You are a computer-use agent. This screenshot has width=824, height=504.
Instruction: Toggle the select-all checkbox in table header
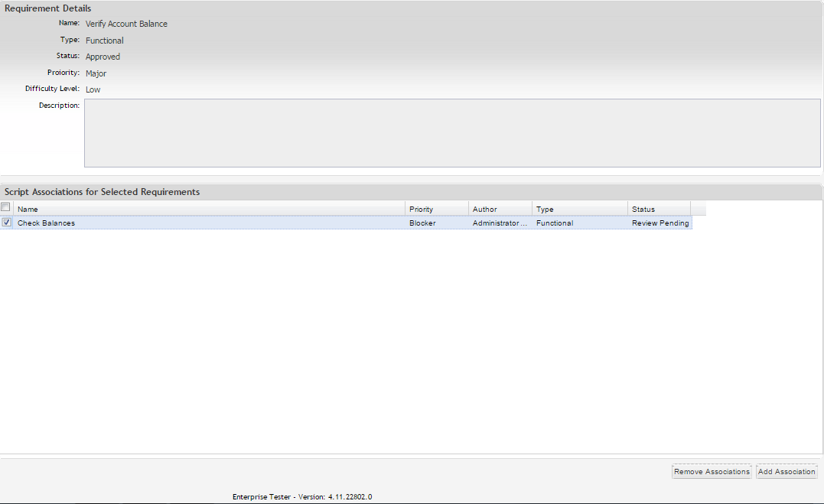6,208
